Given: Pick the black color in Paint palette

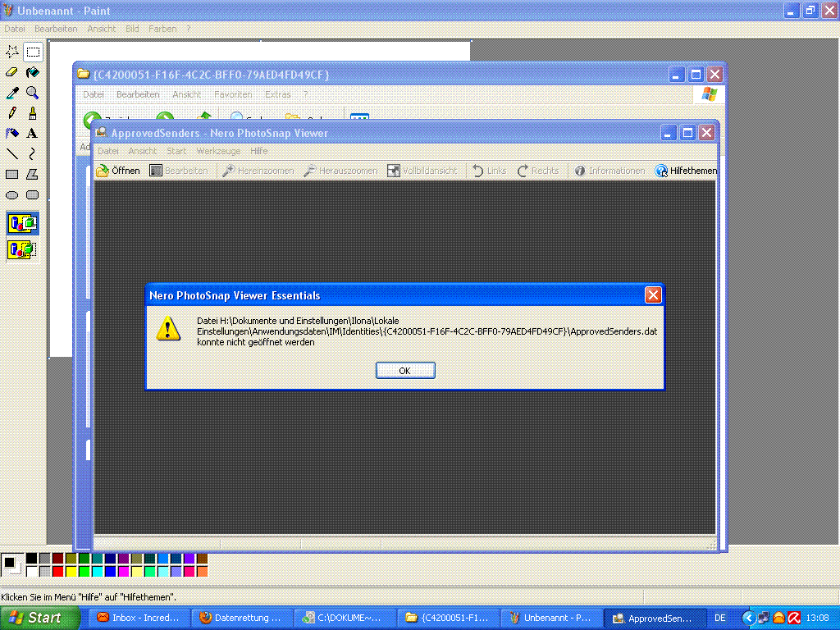Looking at the screenshot, I should click(32, 559).
